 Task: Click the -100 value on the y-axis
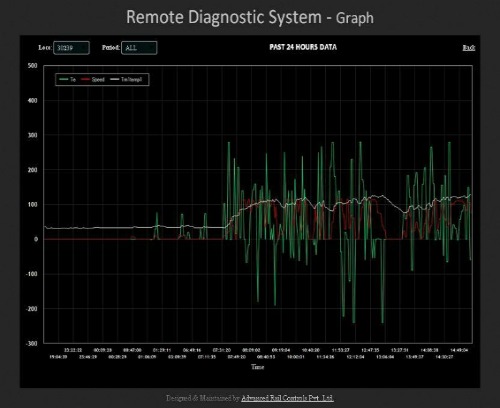coord(32,274)
